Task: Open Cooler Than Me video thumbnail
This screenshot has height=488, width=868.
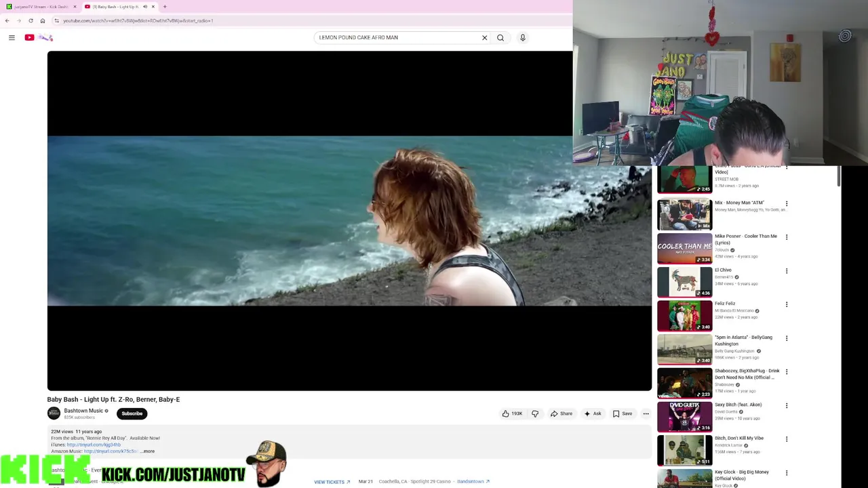Action: pyautogui.click(x=684, y=248)
